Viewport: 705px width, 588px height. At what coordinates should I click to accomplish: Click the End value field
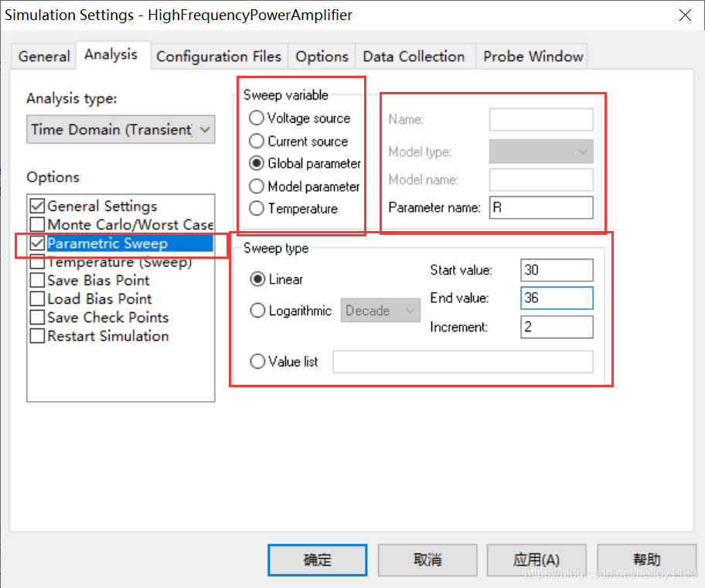coord(557,298)
